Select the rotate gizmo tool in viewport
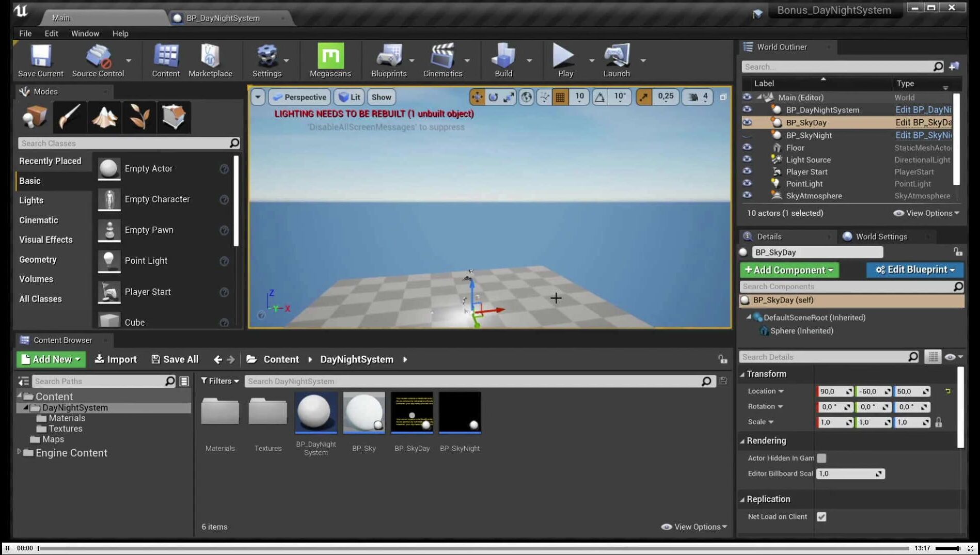Image resolution: width=980 pixels, height=555 pixels. 493,97
